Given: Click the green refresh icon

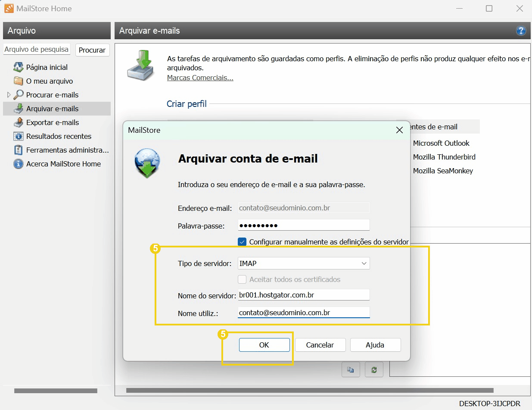Looking at the screenshot, I should coord(373,369).
